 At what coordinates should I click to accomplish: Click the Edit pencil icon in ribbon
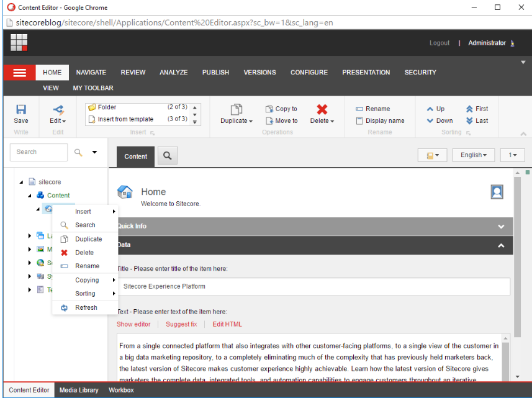[58, 110]
